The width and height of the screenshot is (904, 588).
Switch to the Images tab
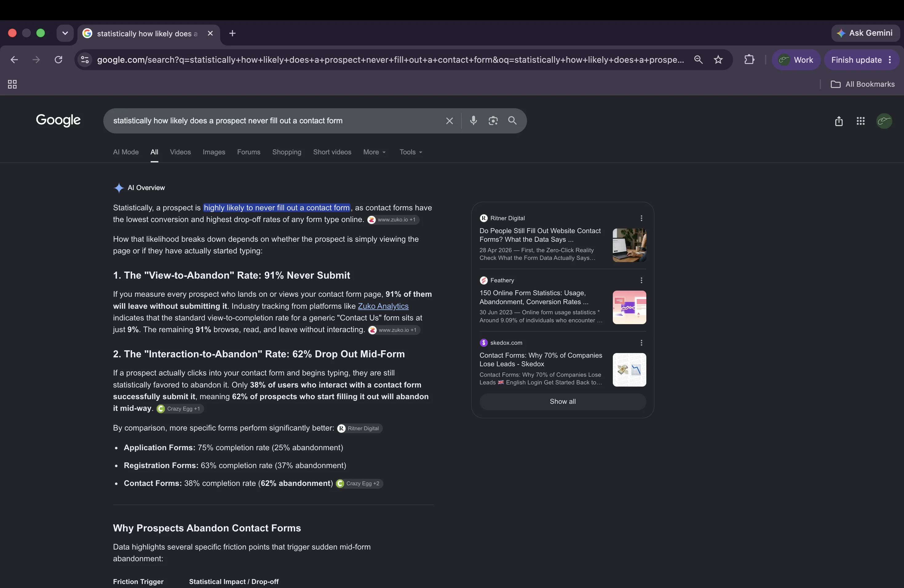pos(214,152)
